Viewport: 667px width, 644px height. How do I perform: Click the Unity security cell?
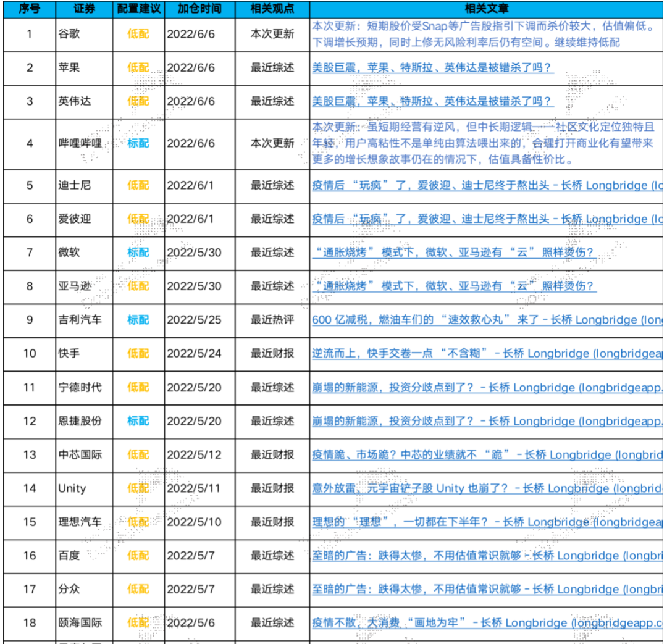click(x=84, y=489)
